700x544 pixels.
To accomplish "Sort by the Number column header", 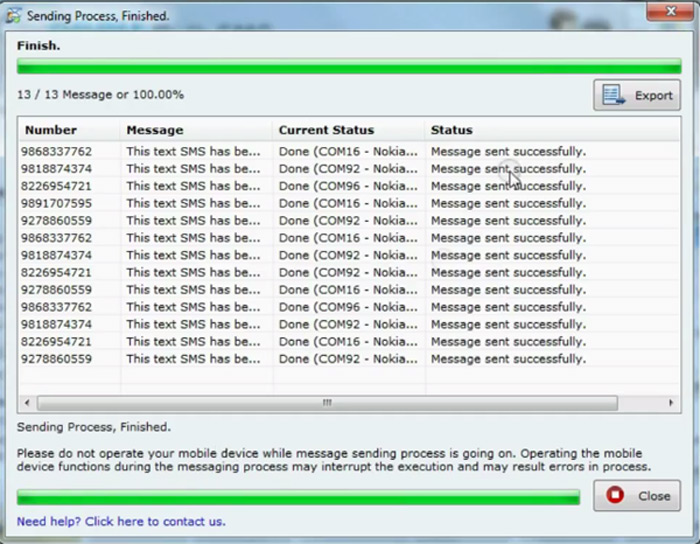I will click(70, 130).
